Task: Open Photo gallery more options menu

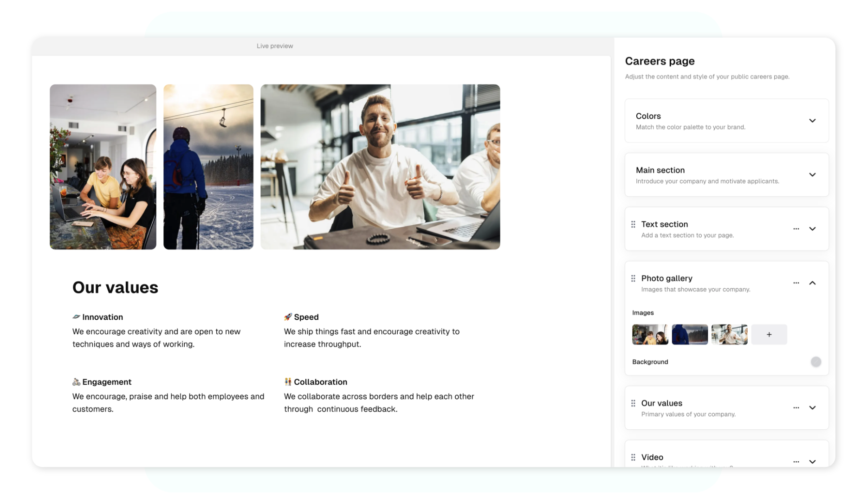Action: coord(796,283)
